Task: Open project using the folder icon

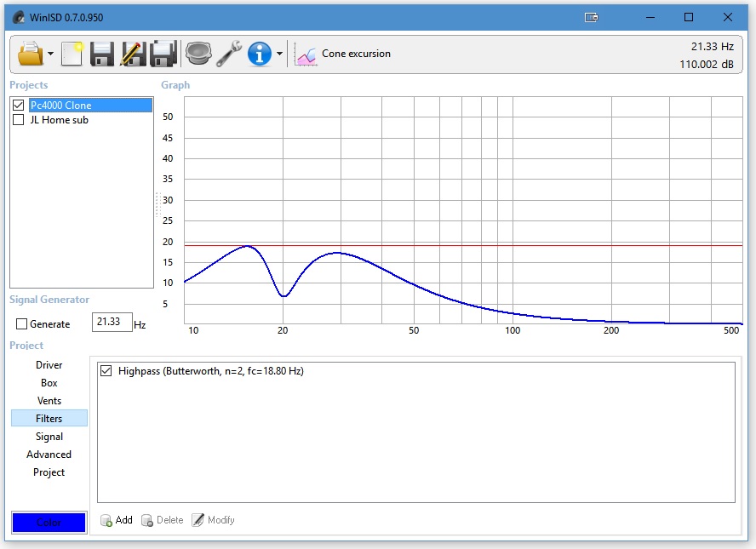Action: [x=30, y=54]
